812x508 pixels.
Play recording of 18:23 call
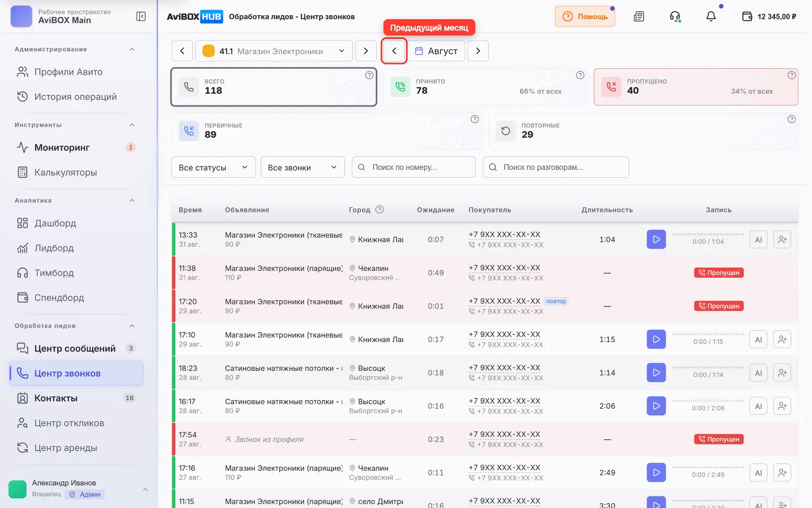[x=656, y=373]
